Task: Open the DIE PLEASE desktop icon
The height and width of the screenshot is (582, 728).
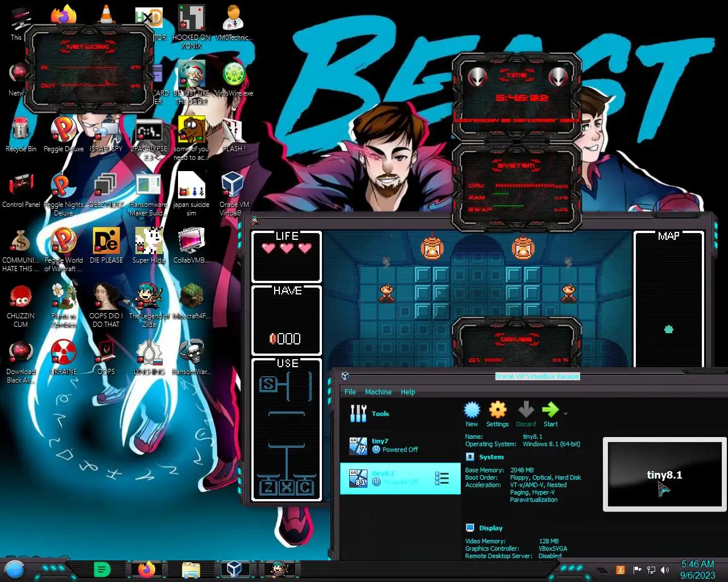Action: click(106, 246)
